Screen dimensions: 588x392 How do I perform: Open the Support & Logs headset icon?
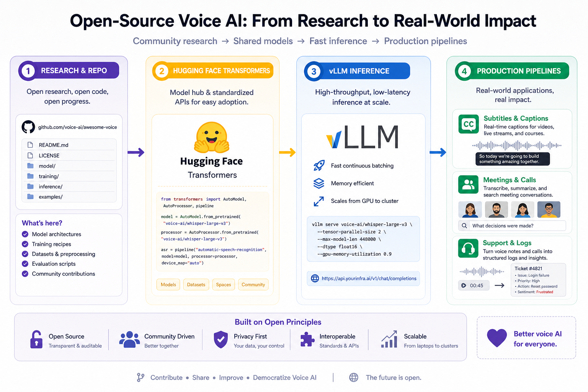click(468, 248)
